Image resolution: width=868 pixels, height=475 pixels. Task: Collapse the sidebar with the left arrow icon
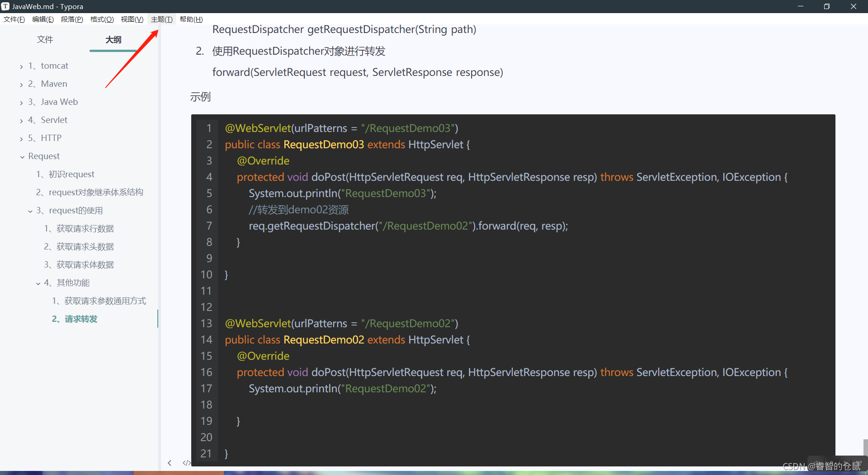coord(170,463)
